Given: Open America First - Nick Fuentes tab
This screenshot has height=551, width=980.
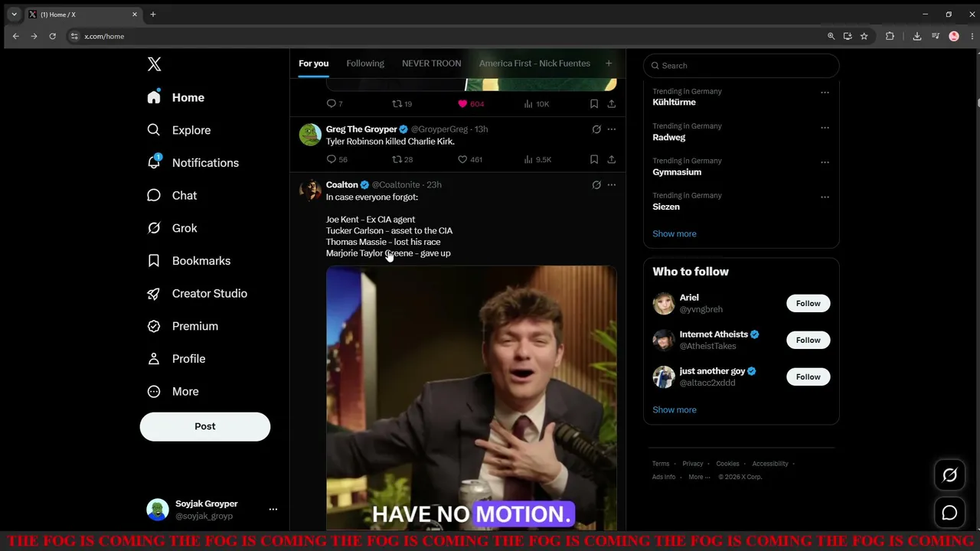Looking at the screenshot, I should [x=534, y=64].
